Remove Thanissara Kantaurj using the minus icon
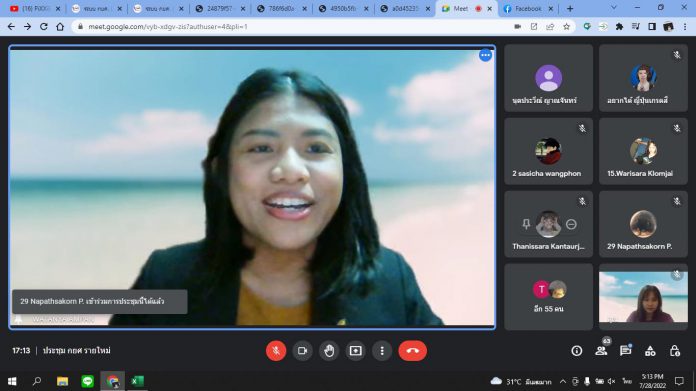Image resolution: width=696 pixels, height=391 pixels. pyautogui.click(x=571, y=224)
